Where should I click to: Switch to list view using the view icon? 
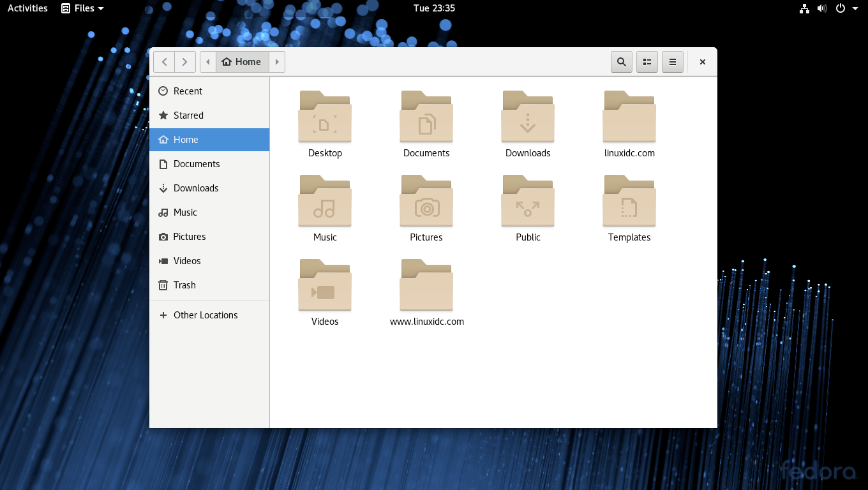tap(647, 62)
